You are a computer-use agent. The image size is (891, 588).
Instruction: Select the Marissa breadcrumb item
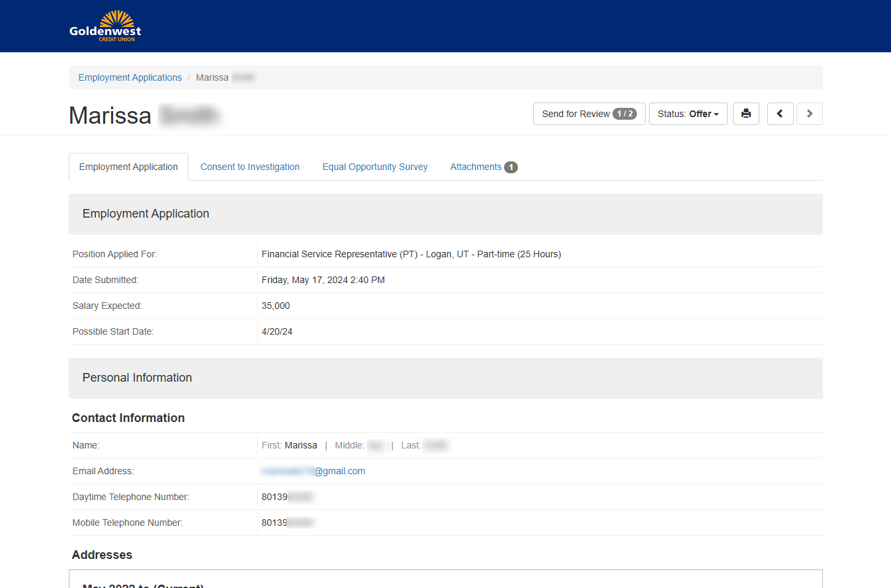pyautogui.click(x=212, y=77)
